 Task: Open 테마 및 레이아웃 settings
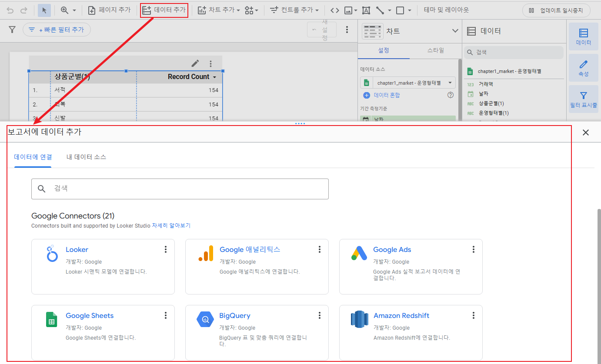(447, 10)
